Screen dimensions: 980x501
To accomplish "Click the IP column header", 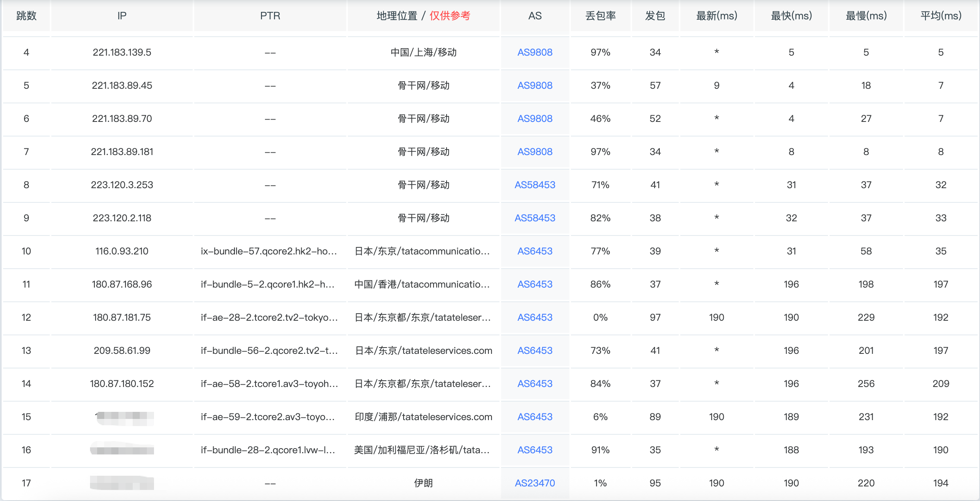I will (x=122, y=16).
